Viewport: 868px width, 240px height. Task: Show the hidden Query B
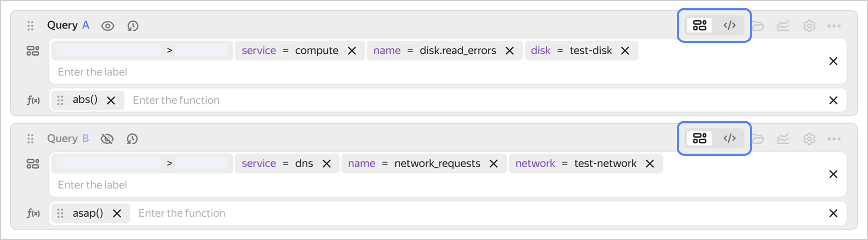[x=107, y=139]
